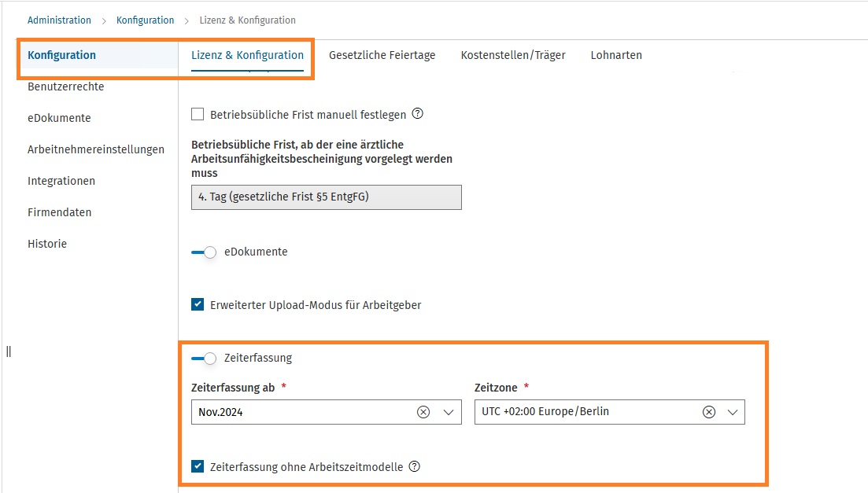This screenshot has width=868, height=493.
Task: Toggle the Zeiterfassung switch
Action: click(204, 359)
